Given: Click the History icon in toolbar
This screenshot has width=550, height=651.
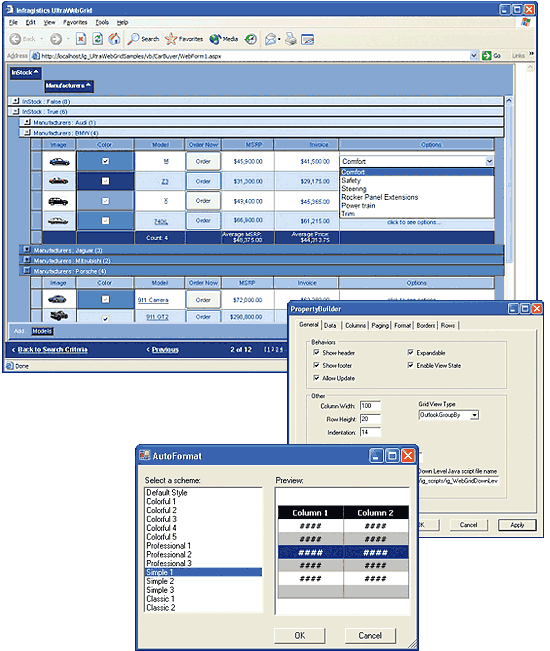Looking at the screenshot, I should (251, 39).
